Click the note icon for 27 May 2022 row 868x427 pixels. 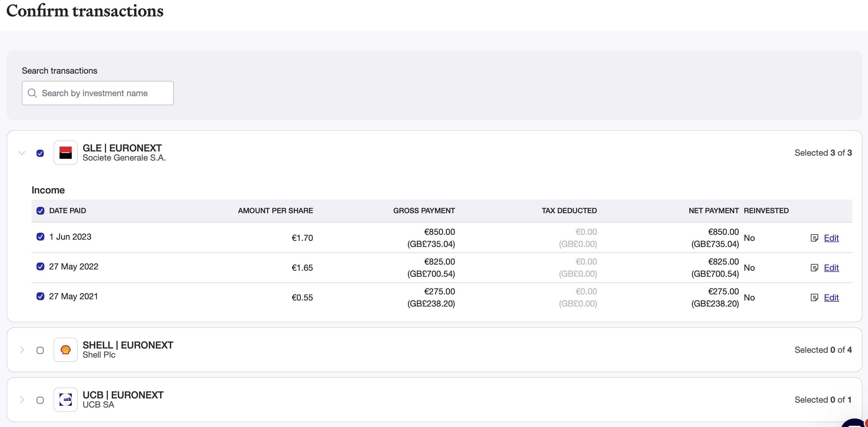(814, 268)
